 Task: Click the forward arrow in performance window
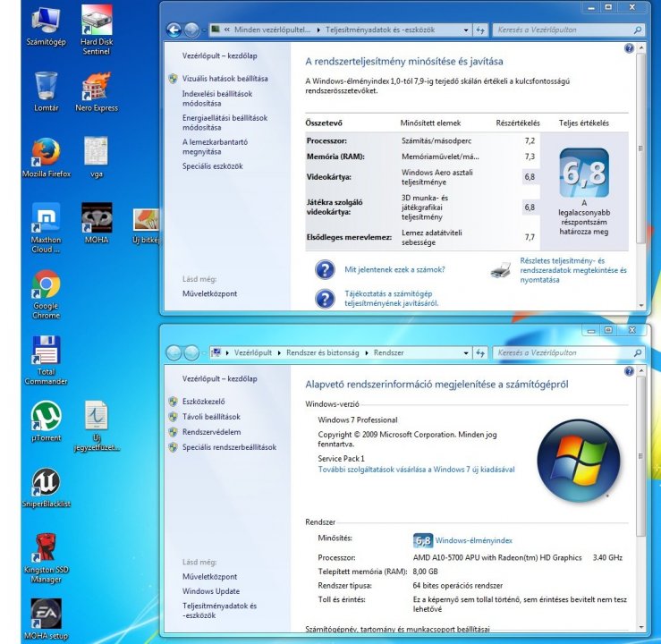point(191,30)
